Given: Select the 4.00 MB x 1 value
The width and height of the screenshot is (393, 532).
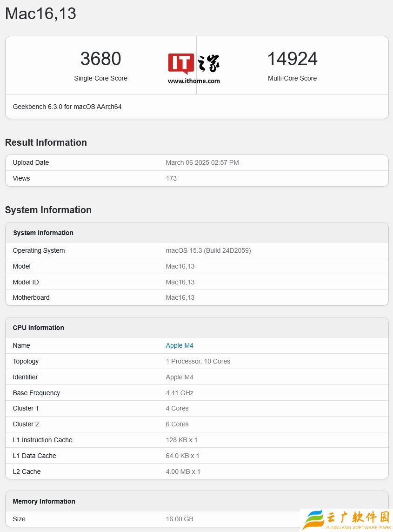Looking at the screenshot, I should (183, 471).
